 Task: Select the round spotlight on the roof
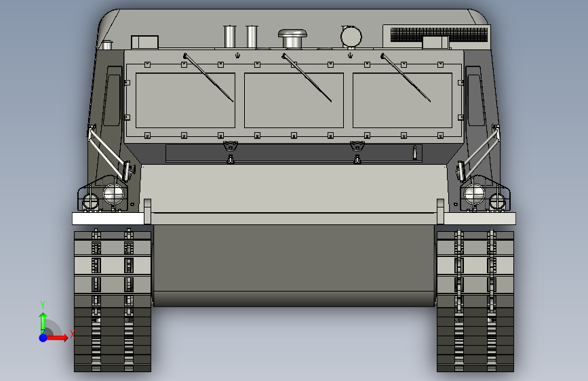pyautogui.click(x=351, y=37)
